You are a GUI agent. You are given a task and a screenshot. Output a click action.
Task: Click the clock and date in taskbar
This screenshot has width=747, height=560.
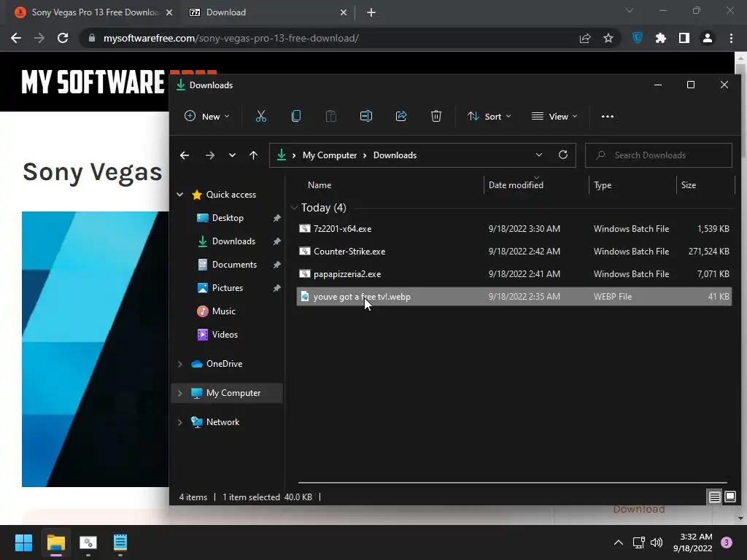693,542
